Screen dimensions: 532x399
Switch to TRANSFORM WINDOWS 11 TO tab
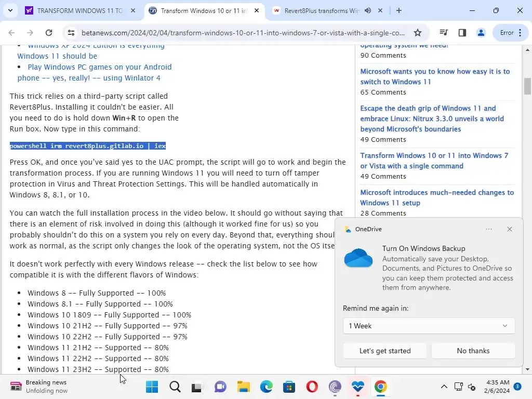[x=80, y=10]
